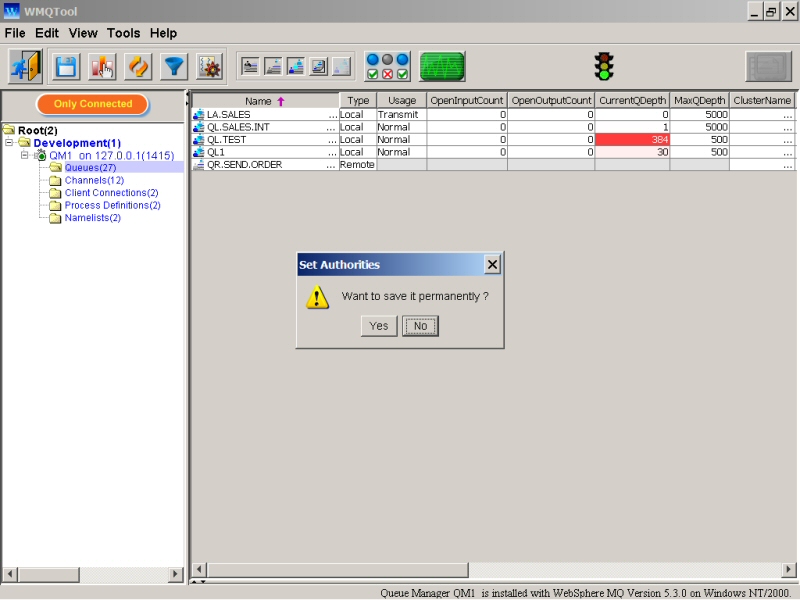Click the third queue-view icon in the group
Viewport: 800px width, 600px height.
(x=296, y=67)
